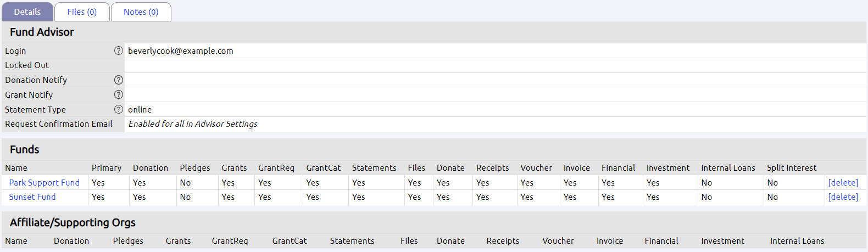
Task: Click the empty Locked Out value field
Action: click(x=494, y=65)
